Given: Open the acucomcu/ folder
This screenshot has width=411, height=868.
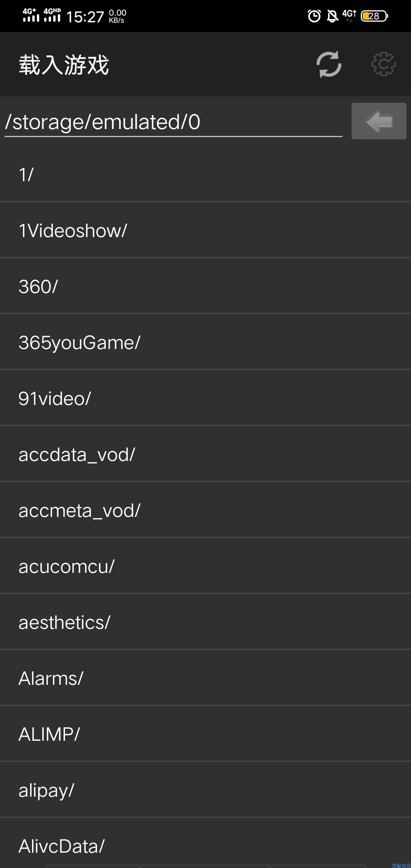Looking at the screenshot, I should [205, 566].
